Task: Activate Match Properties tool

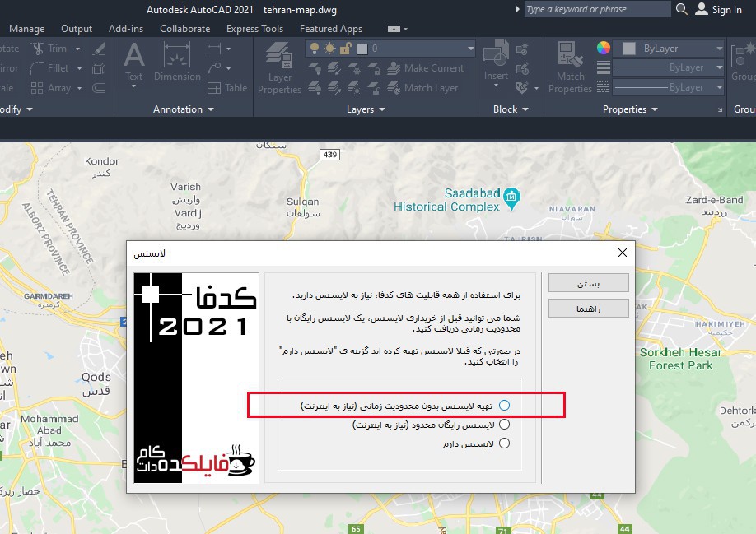Action: 570,67
